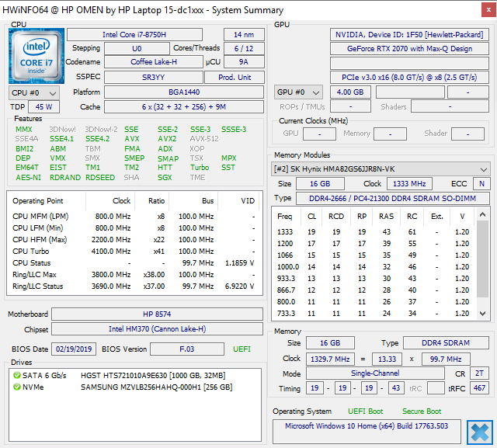497x448 pixels.
Task: Click the Intel Core i7 logo image
Action: pyautogui.click(x=36, y=56)
